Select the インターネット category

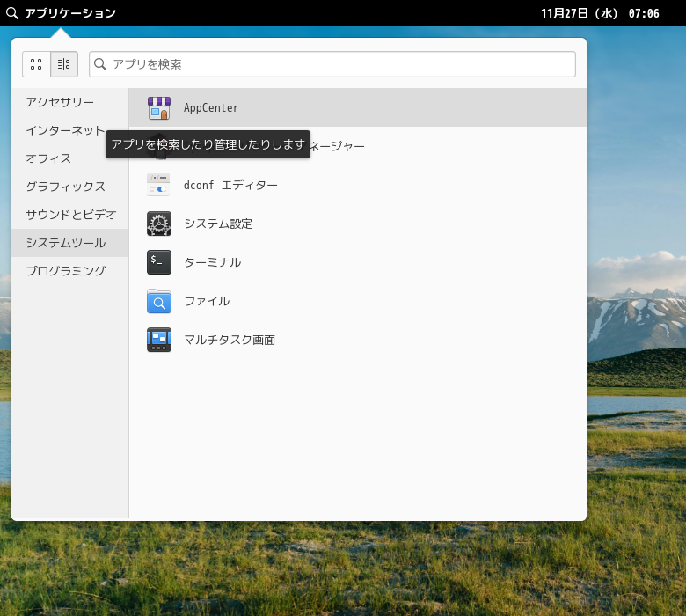click(x=65, y=130)
